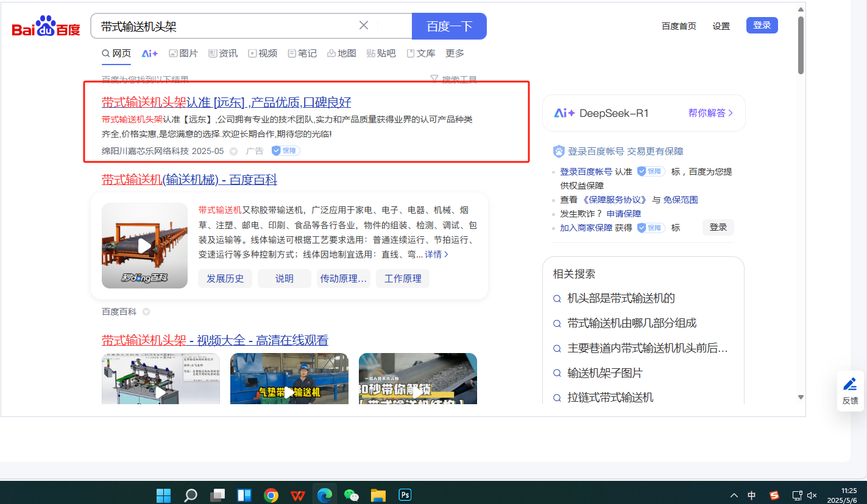The width and height of the screenshot is (867, 504).
Task: Open Windows taskbar search
Action: 190,495
